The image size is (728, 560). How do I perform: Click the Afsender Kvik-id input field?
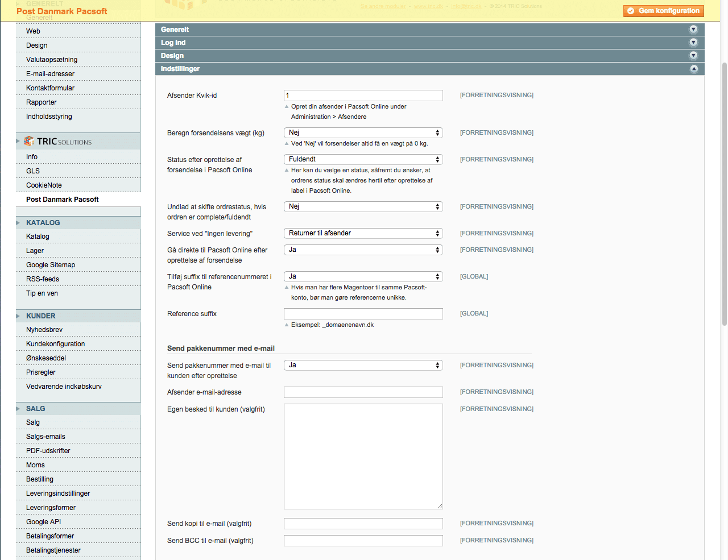[x=363, y=96]
